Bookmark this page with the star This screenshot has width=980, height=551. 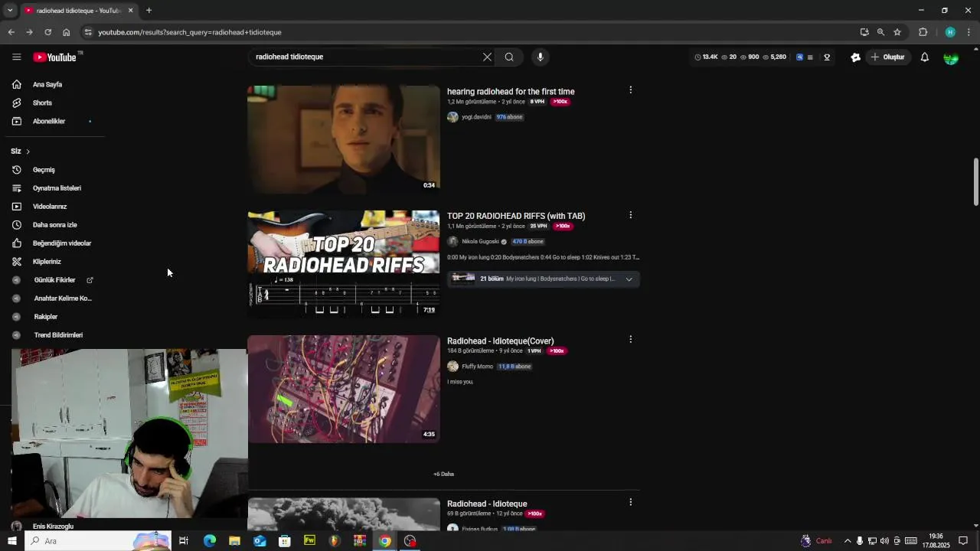(x=897, y=32)
